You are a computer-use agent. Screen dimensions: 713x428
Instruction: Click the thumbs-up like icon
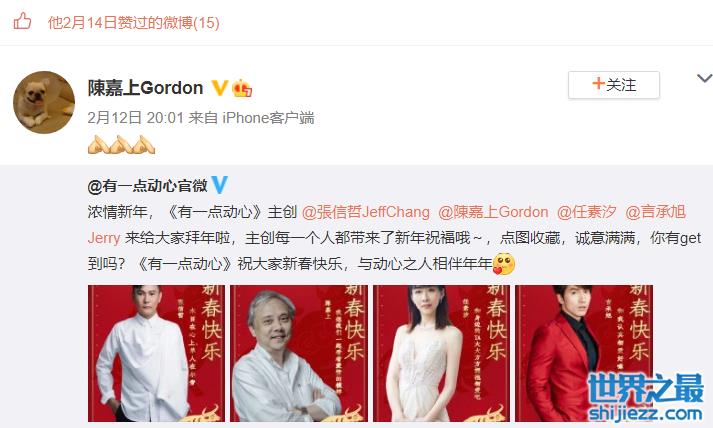pos(22,21)
